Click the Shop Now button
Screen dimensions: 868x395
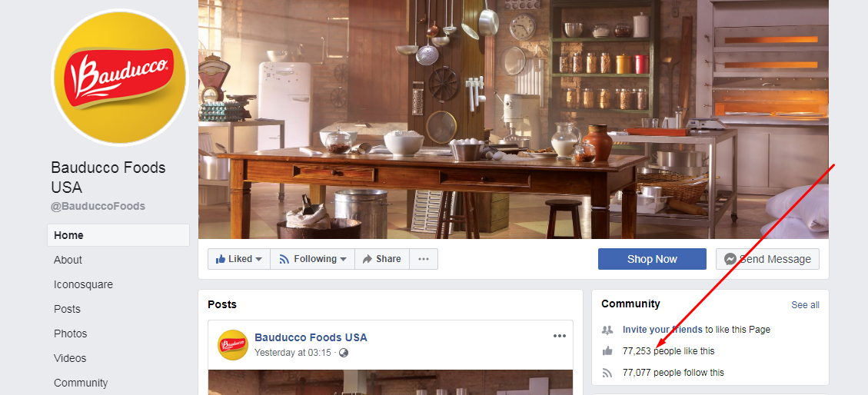click(652, 259)
